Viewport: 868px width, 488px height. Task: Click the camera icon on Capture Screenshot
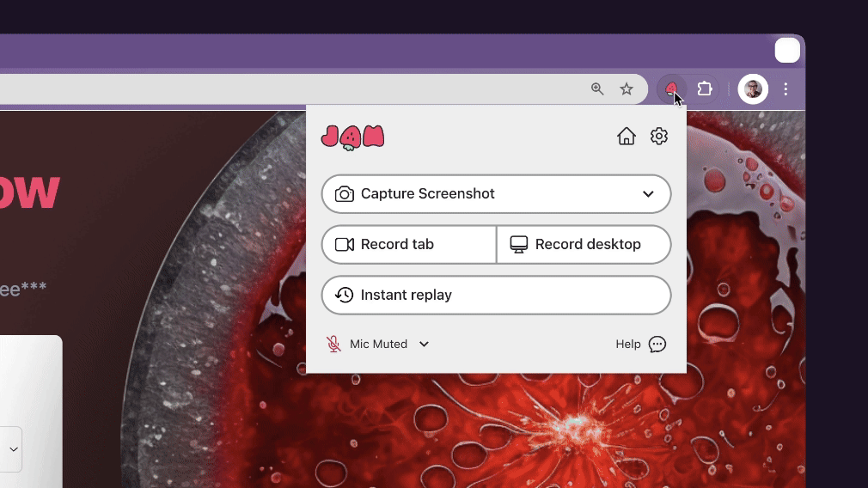(x=344, y=194)
